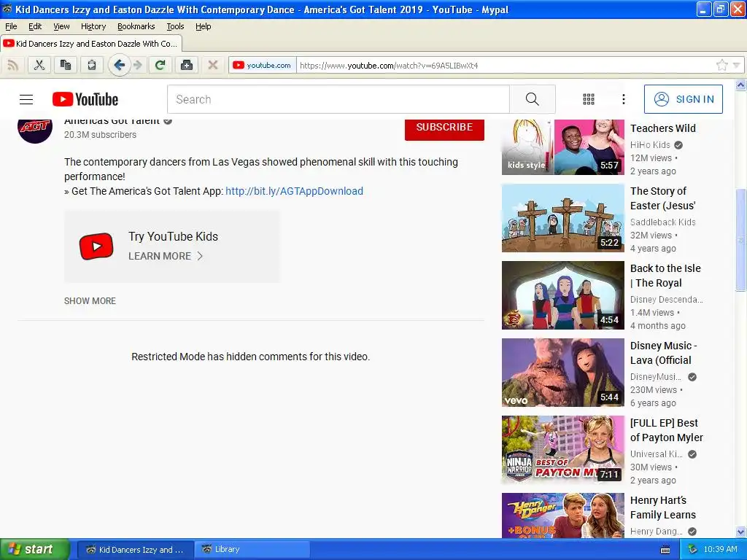Click 20.3M subscribers text
This screenshot has width=747, height=560.
coord(100,135)
